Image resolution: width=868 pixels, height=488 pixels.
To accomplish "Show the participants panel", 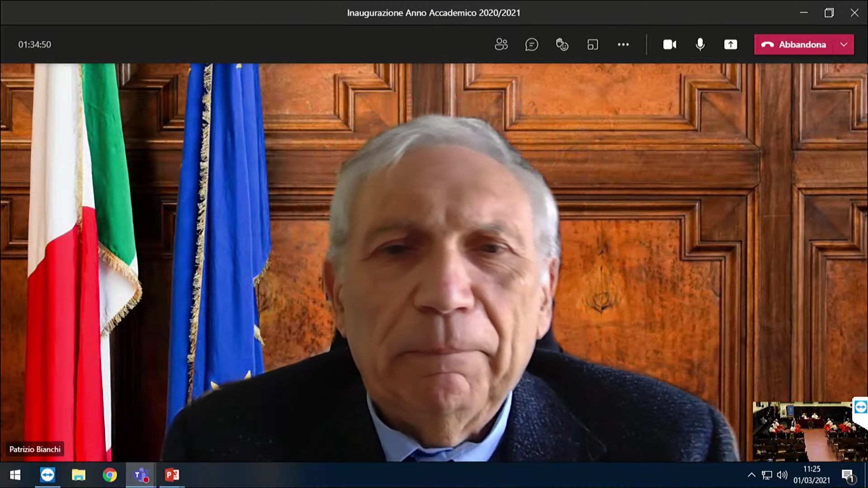I will pyautogui.click(x=501, y=44).
